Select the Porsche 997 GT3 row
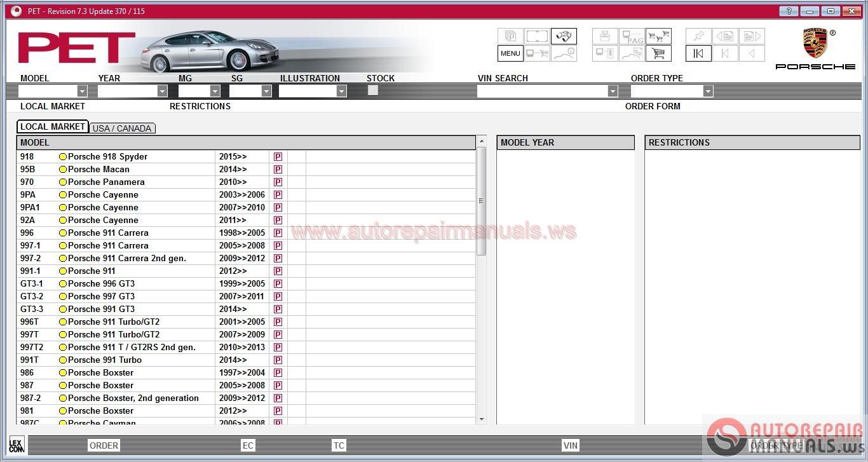 point(246,296)
